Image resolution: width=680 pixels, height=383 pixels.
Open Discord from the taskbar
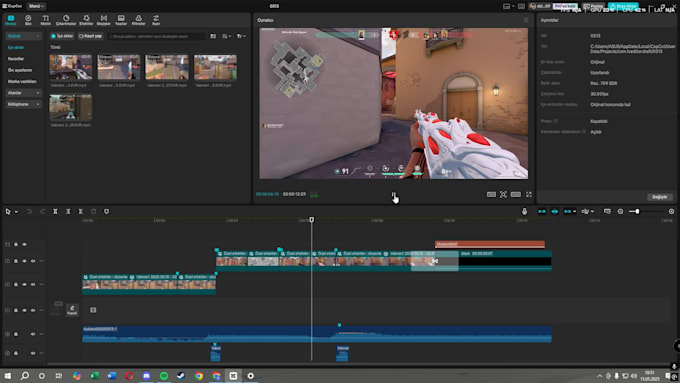146,376
